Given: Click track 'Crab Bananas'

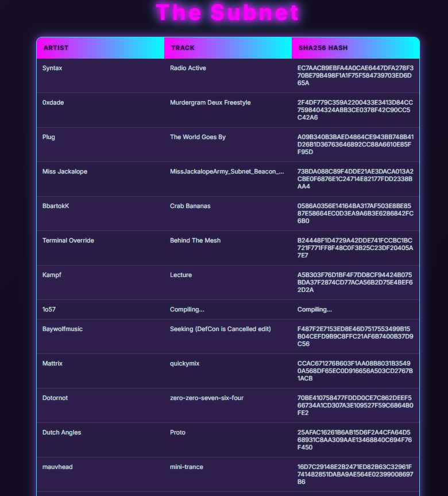Looking at the screenshot, I should [x=190, y=206].
